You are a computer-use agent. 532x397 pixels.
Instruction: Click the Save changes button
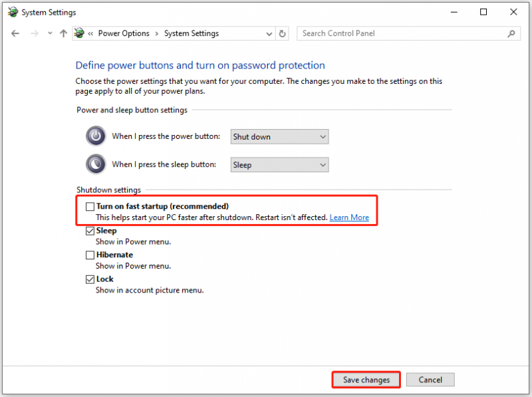coord(366,380)
